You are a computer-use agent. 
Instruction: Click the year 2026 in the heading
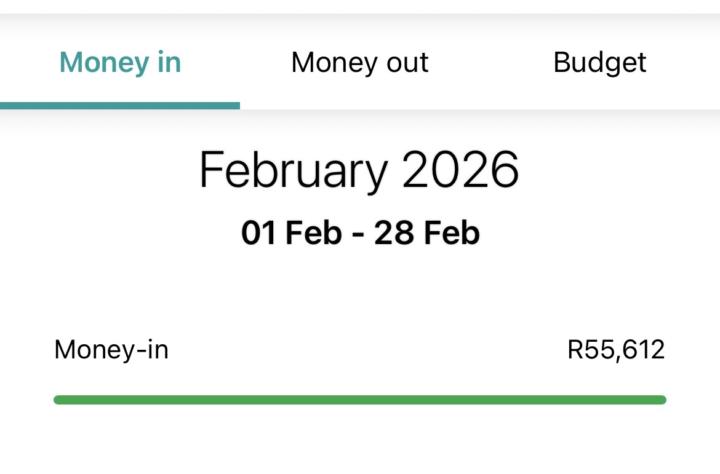point(461,170)
